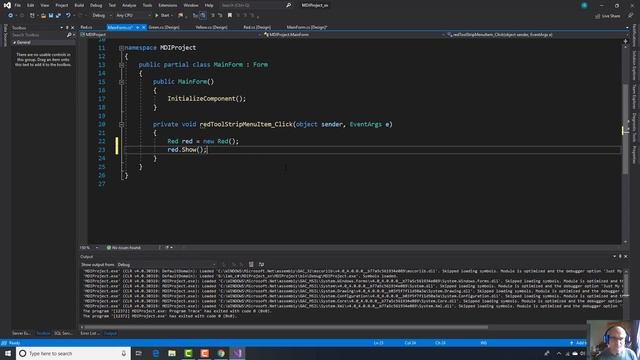
Task: Open the File menu
Action: click(18, 5)
